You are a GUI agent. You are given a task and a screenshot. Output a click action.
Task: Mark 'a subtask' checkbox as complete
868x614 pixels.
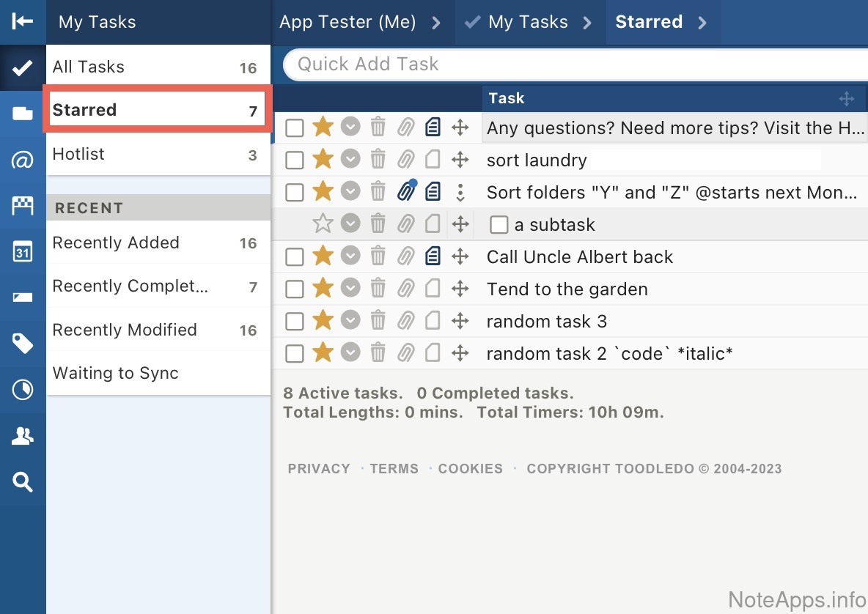click(499, 225)
